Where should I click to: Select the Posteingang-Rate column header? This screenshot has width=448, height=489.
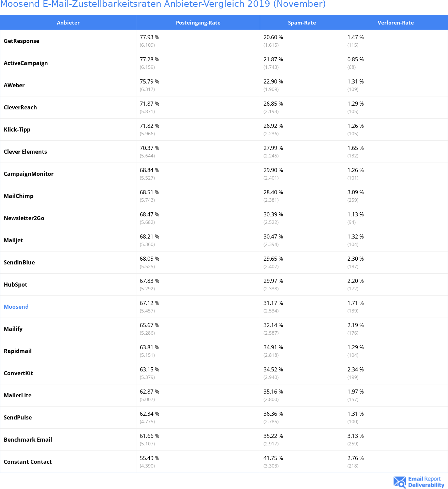(x=198, y=22)
